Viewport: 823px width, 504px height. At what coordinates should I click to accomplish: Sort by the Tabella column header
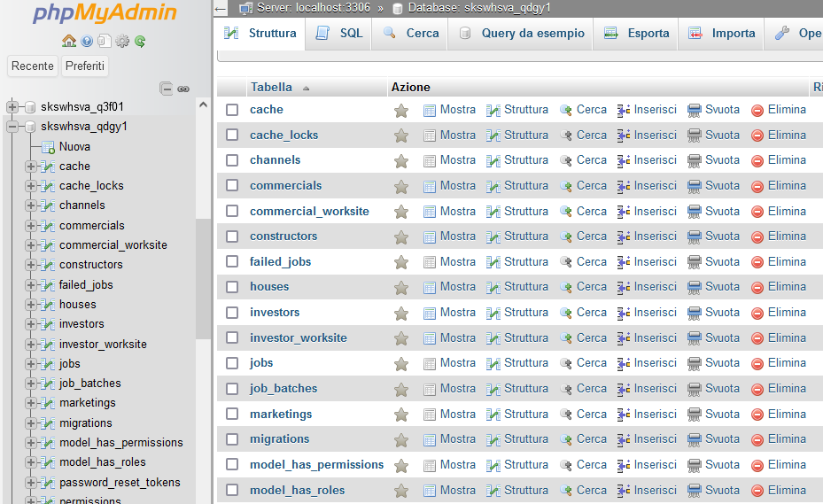271,88
